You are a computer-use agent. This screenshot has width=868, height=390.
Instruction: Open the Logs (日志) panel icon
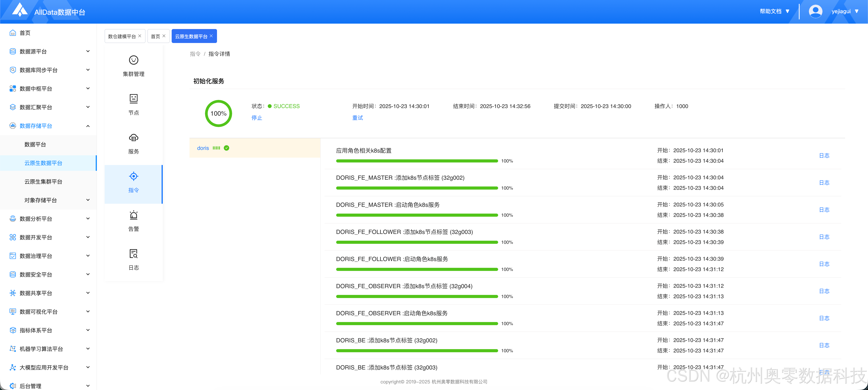pyautogui.click(x=133, y=254)
